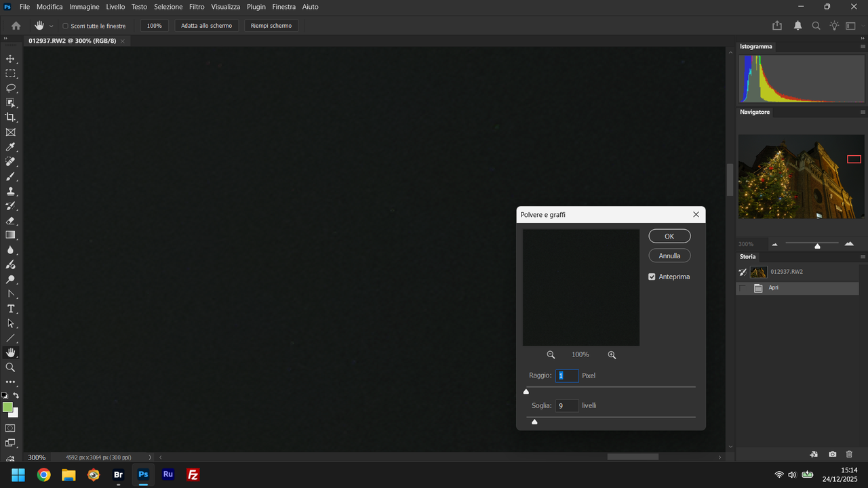This screenshot has height=488, width=868.
Task: Open the search magnifier in options bar
Action: (x=816, y=26)
